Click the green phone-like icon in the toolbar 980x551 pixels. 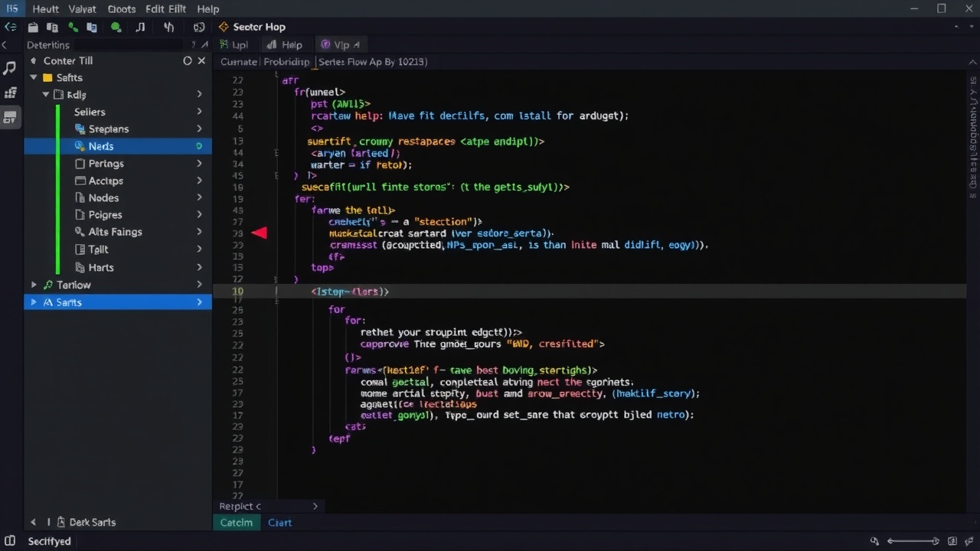click(x=73, y=28)
